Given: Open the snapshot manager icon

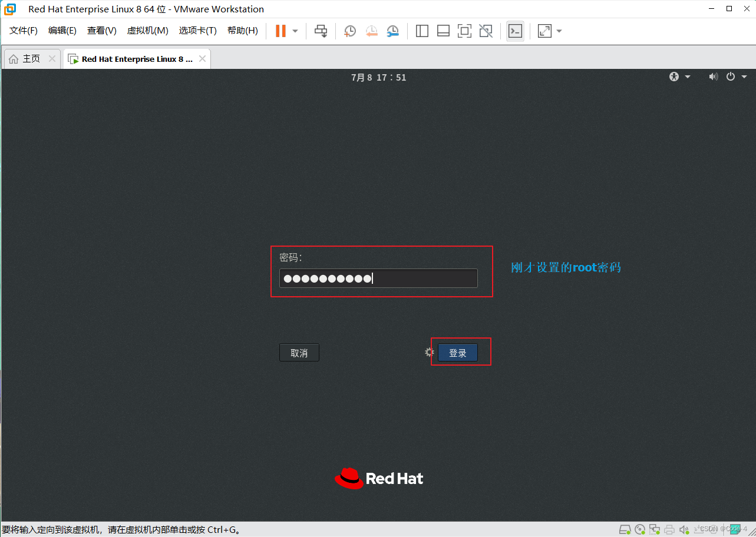Looking at the screenshot, I should [393, 31].
